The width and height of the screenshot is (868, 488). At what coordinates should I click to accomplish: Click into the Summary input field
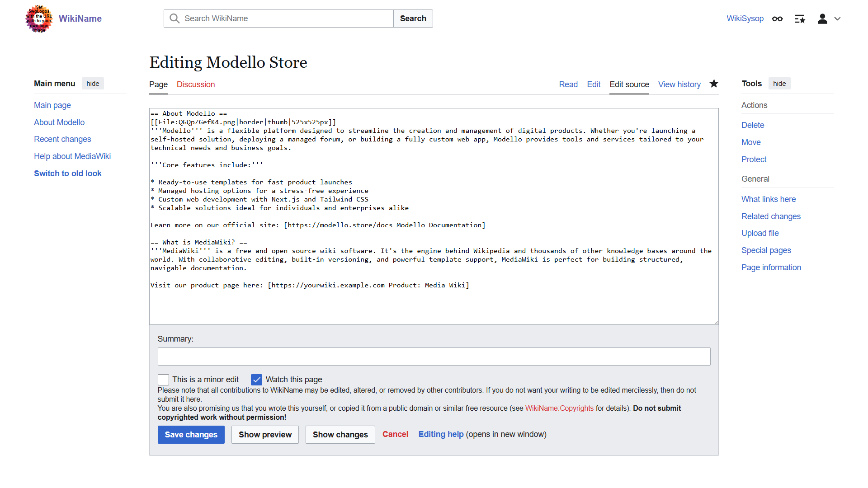pos(434,357)
